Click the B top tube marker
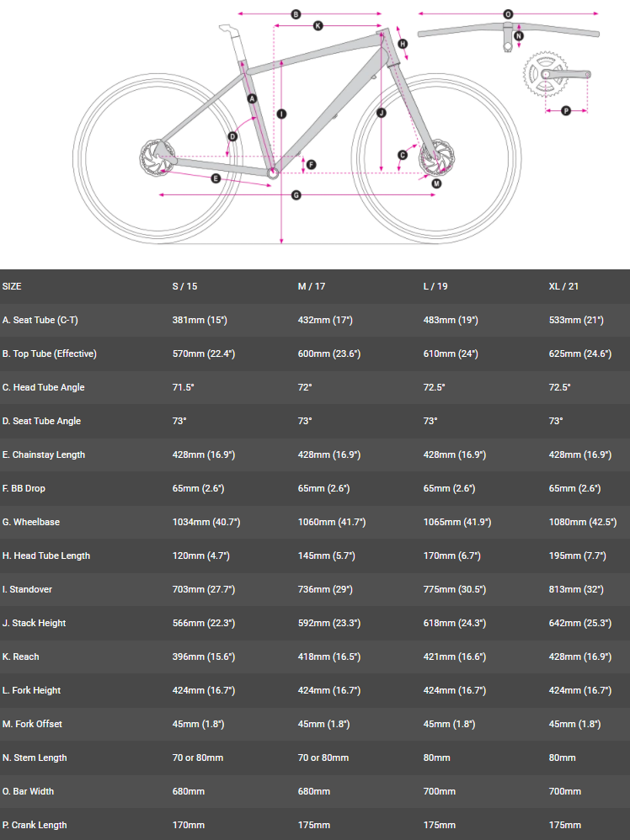Image resolution: width=630 pixels, height=840 pixels. [296, 14]
